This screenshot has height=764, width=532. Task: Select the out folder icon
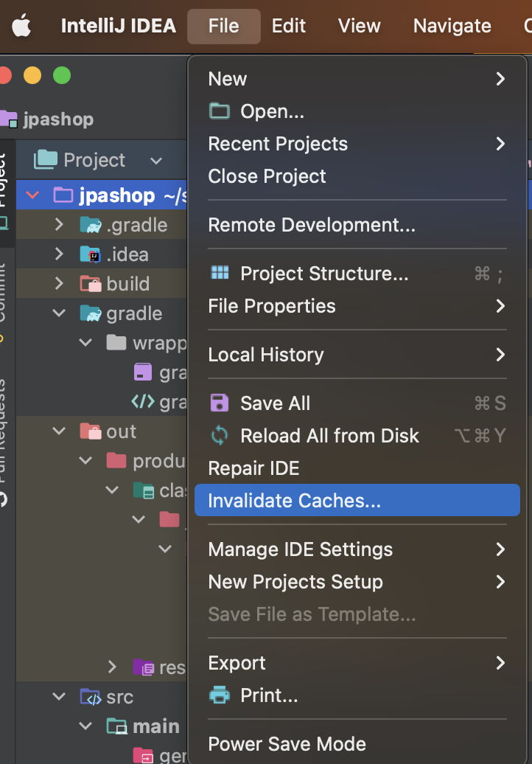coord(91,431)
